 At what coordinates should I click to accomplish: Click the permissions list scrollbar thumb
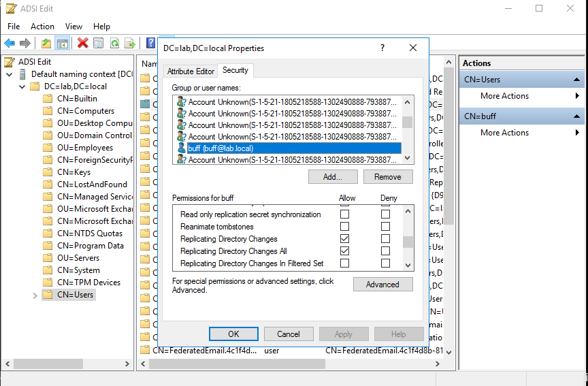coord(408,242)
